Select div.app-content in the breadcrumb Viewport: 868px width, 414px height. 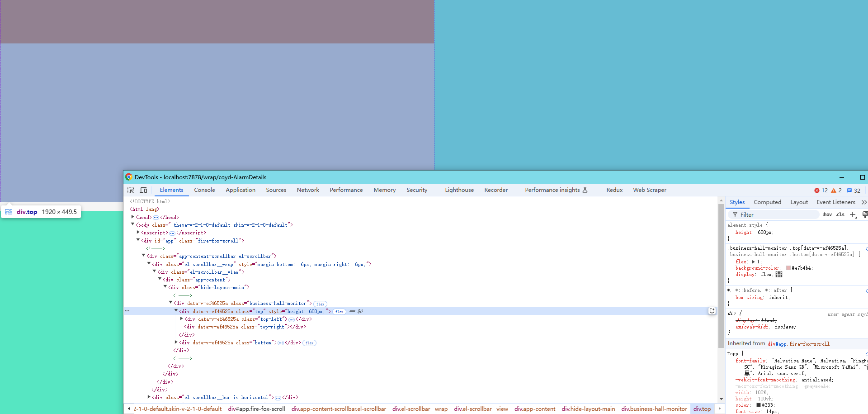pos(535,409)
